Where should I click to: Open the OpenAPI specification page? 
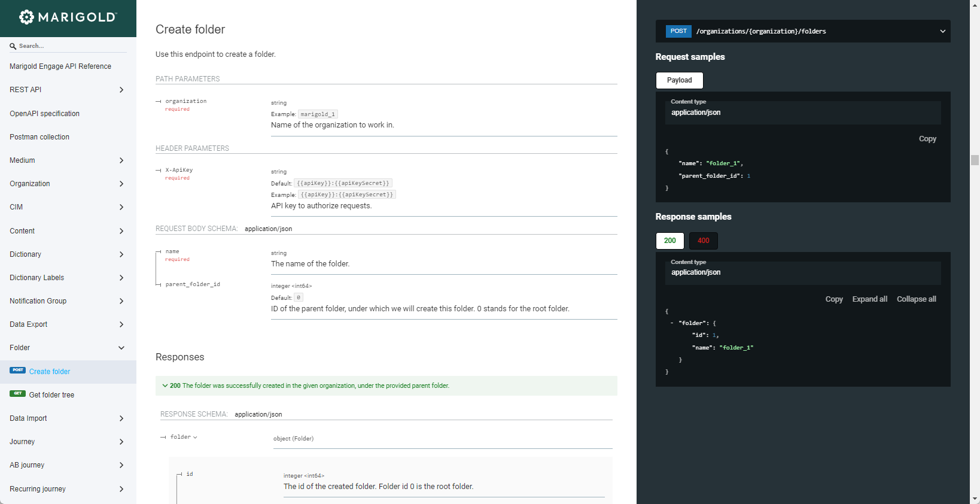pyautogui.click(x=44, y=114)
